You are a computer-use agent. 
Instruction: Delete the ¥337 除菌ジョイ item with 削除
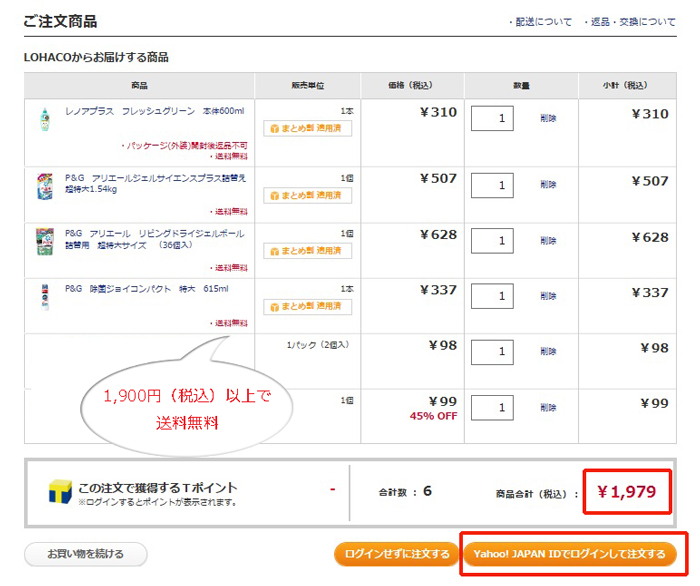click(548, 296)
